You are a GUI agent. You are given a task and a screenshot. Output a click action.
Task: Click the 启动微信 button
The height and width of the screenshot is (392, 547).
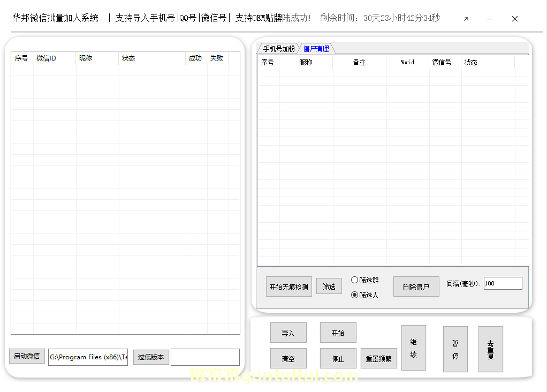pos(27,356)
